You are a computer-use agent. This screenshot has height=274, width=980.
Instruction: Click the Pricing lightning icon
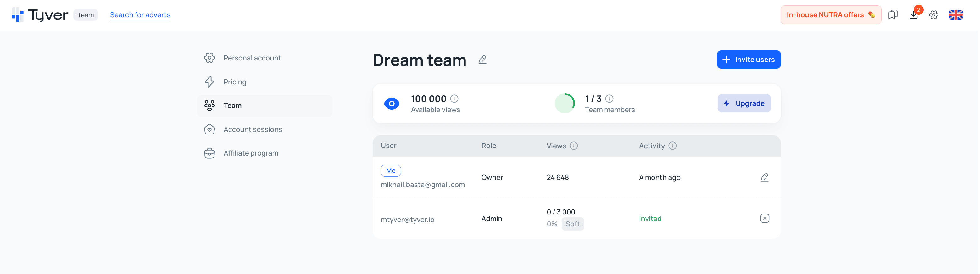(x=209, y=82)
